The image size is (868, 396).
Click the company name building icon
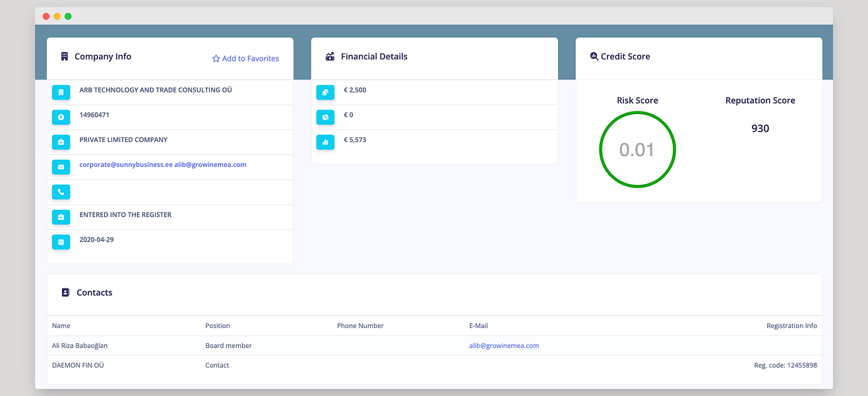[61, 92]
